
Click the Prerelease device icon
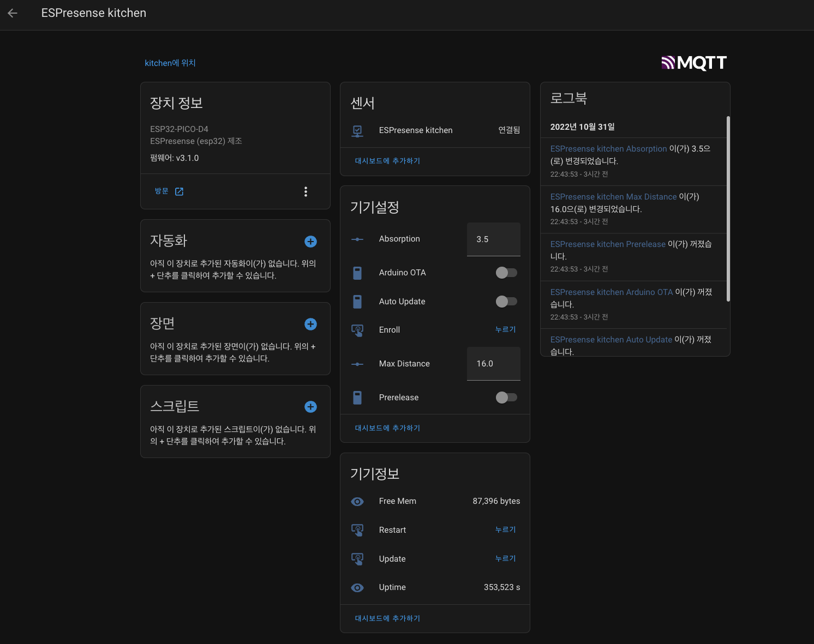click(x=357, y=398)
